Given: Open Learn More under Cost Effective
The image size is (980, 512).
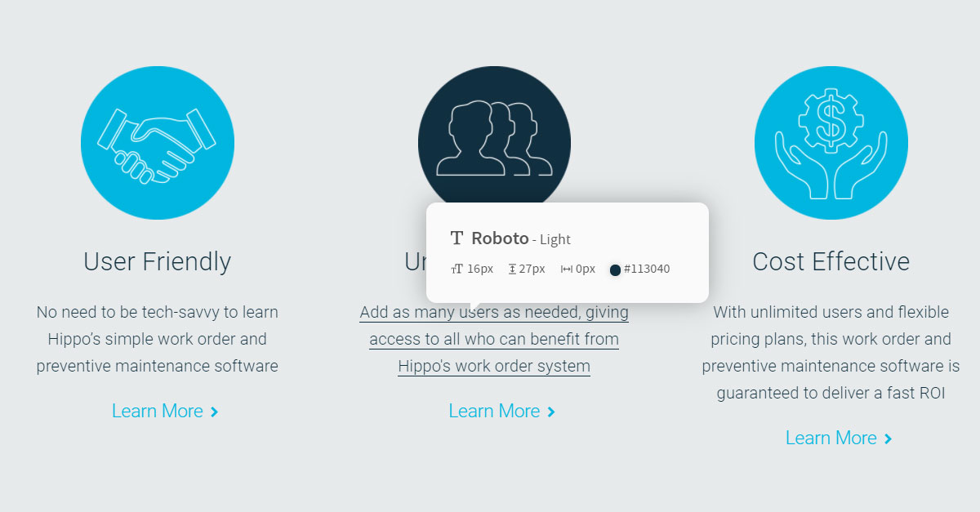Looking at the screenshot, I should click(x=831, y=438).
